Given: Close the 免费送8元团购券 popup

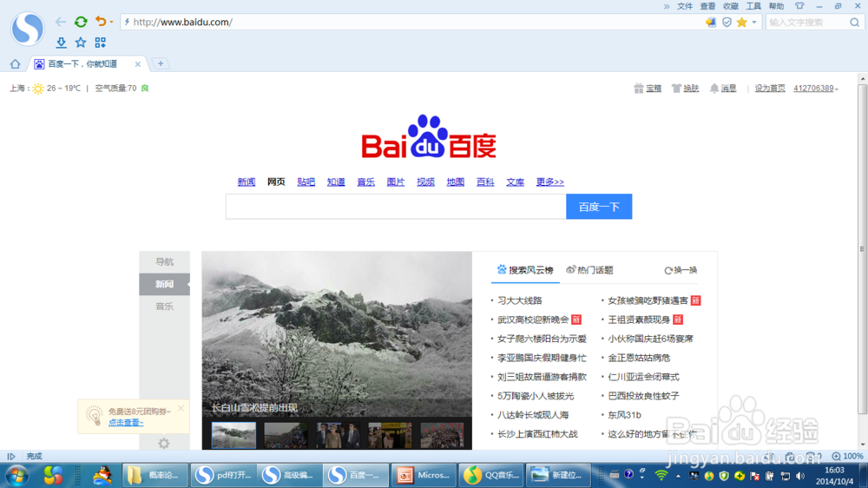Looking at the screenshot, I should (181, 408).
